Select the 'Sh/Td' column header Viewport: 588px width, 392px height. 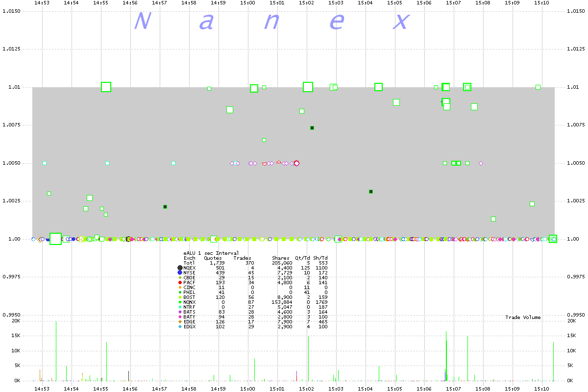[x=320, y=258]
